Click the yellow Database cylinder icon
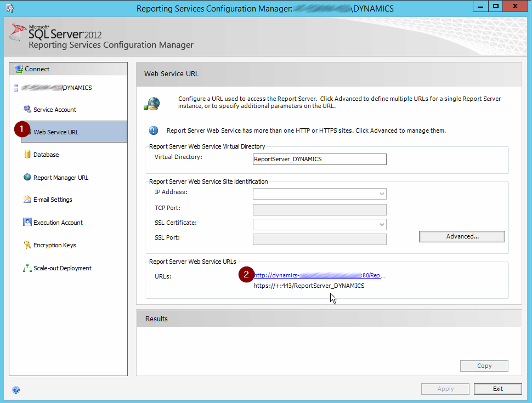 coord(27,155)
